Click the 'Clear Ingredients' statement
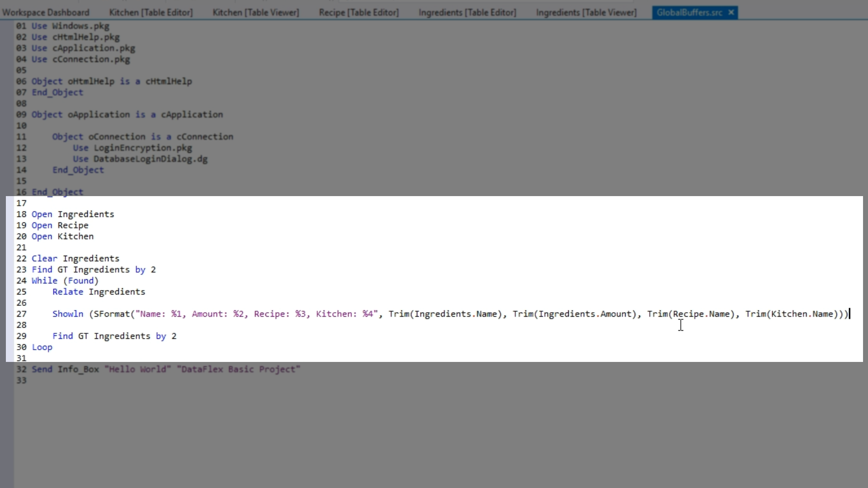Viewport: 868px width, 488px height. [75, 258]
